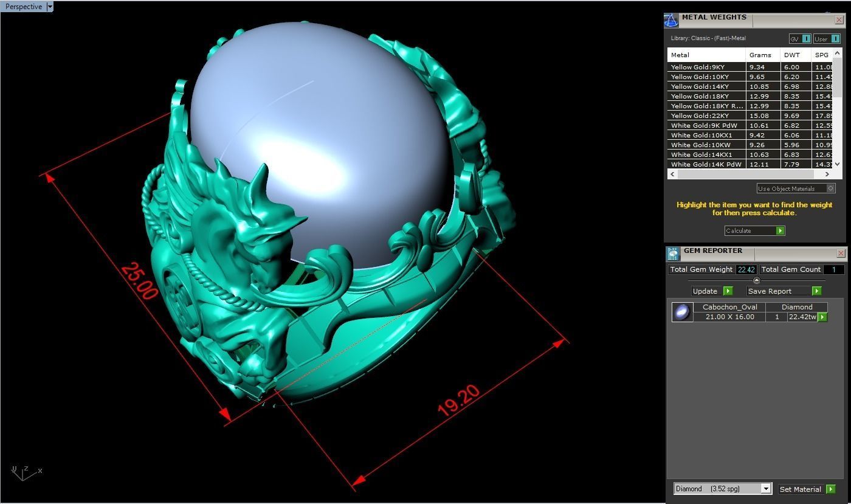Select the Yellow Gold:10KY row
This screenshot has height=504, width=851.
point(749,77)
